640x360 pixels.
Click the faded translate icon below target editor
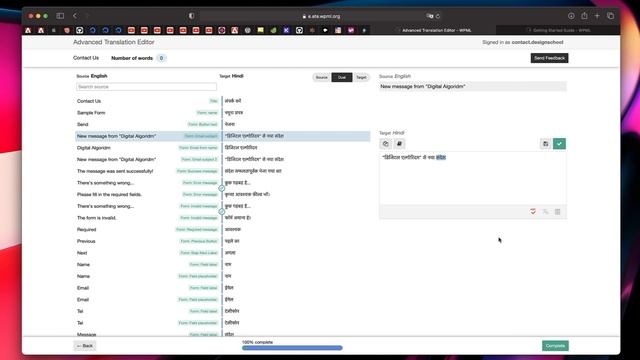pyautogui.click(x=545, y=211)
